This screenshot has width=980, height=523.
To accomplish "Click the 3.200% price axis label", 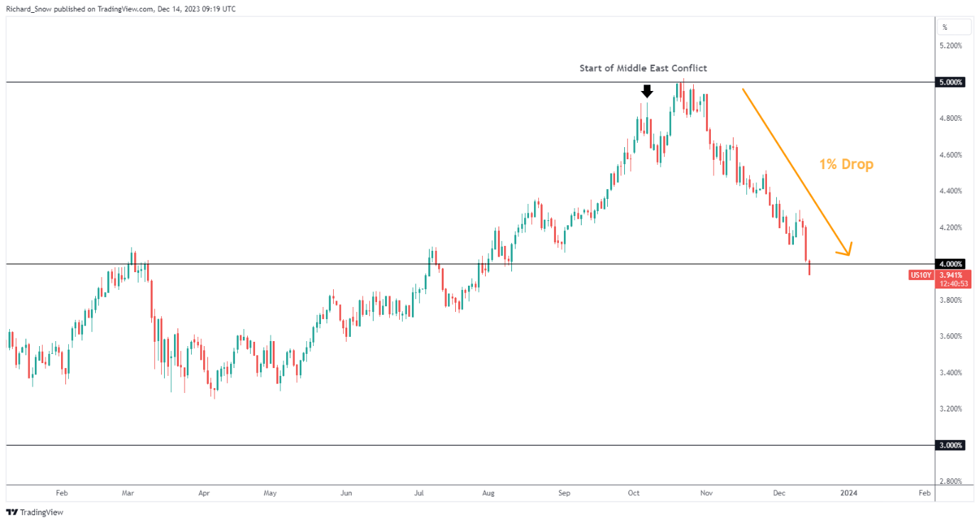I will click(x=951, y=409).
